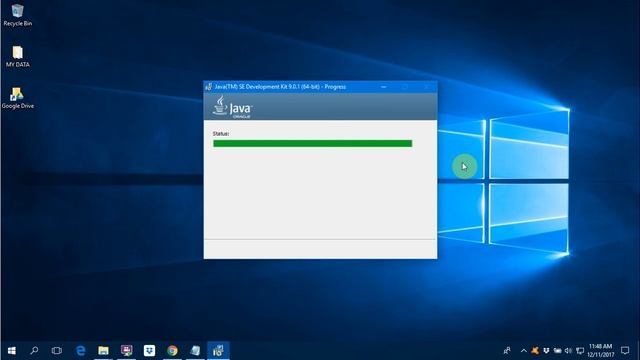640x360 pixels.
Task: Open the Dropbox system tray icon
Action: [546, 351]
